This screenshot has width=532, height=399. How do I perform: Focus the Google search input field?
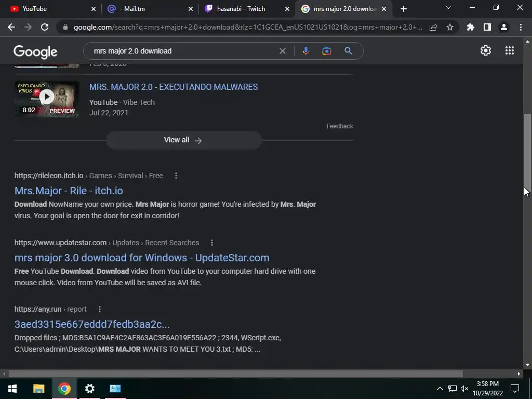click(x=183, y=51)
